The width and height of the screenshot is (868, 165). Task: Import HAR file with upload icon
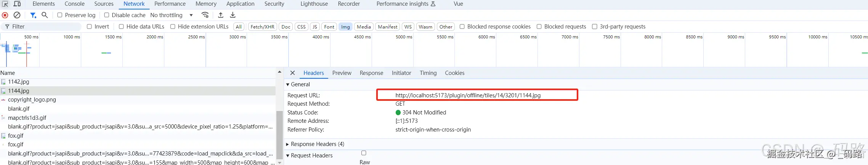[221, 15]
